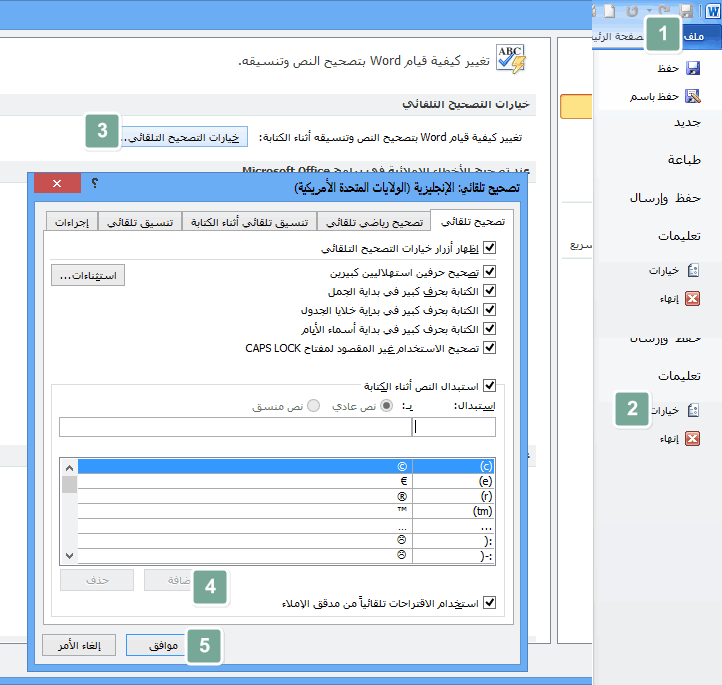Click the replacement list scrollbar thumb
722x685 pixels.
(x=70, y=485)
